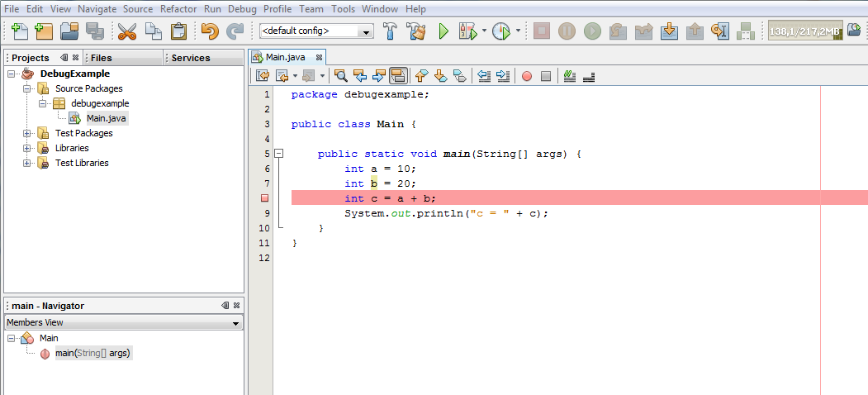Close the Main.java editor tab
This screenshot has width=868, height=395.
(x=319, y=57)
